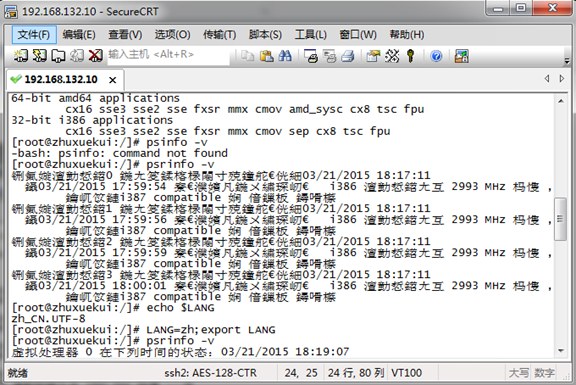Open Session Options icon
Screen dimensions: 576x385
(x=373, y=56)
